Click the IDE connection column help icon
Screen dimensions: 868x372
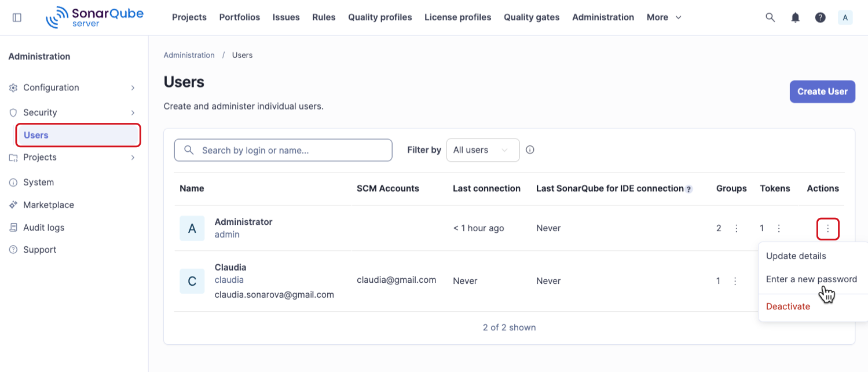point(689,189)
